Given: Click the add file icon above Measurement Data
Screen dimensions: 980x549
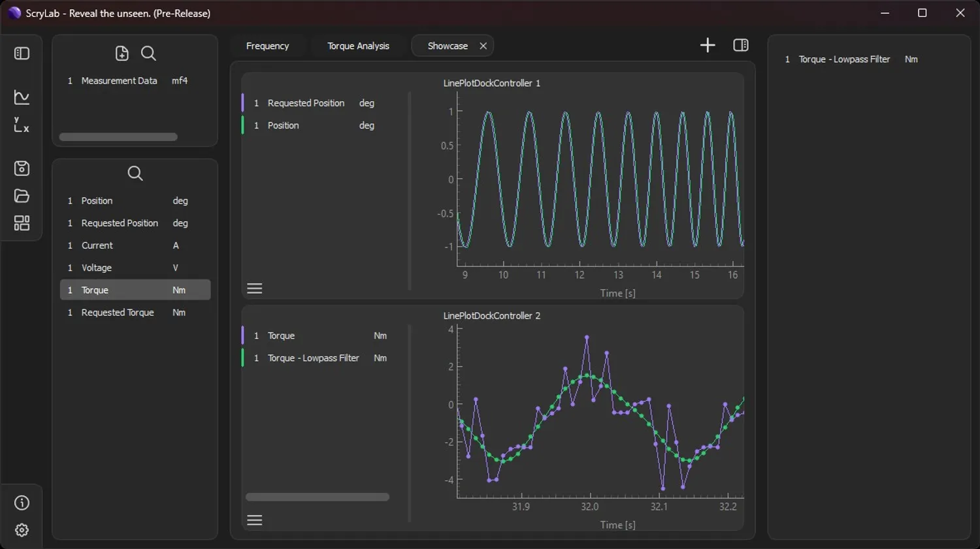Looking at the screenshot, I should (x=122, y=54).
